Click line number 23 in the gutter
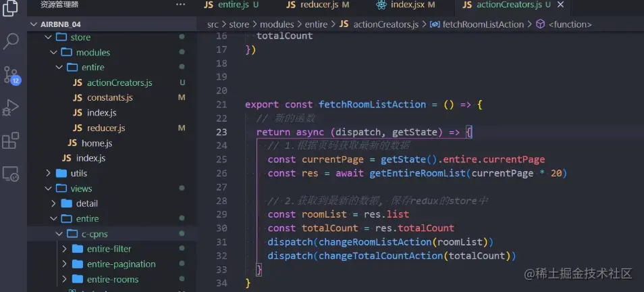Image resolution: width=644 pixels, height=292 pixels. tap(221, 132)
